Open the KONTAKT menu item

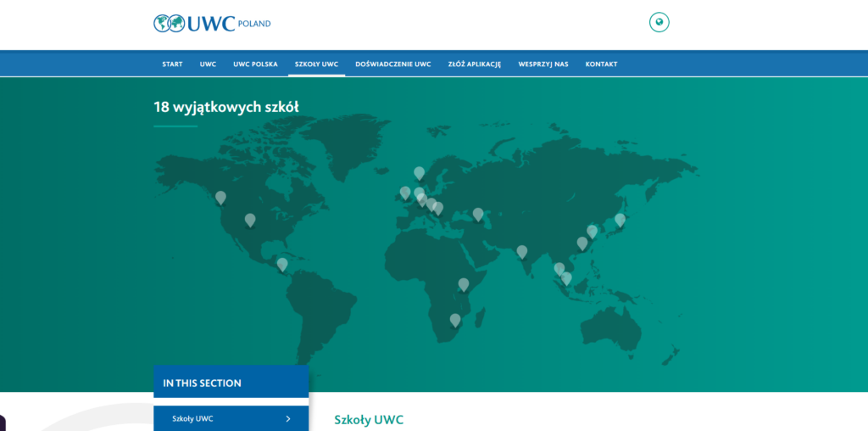pos(601,64)
